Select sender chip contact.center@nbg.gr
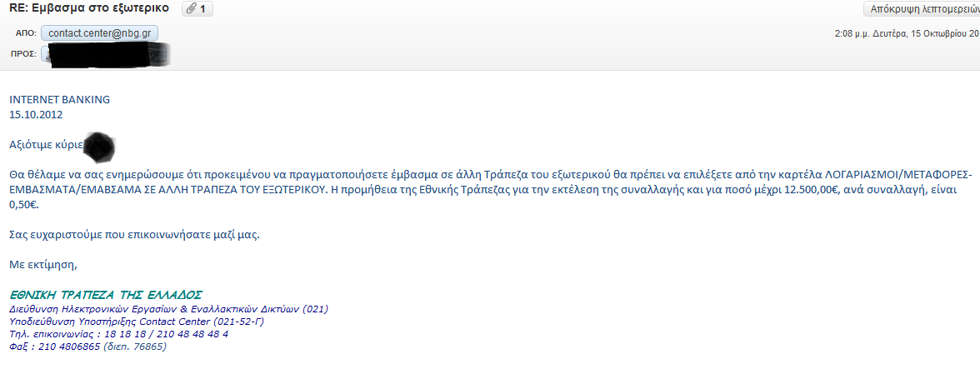Screen dimensions: 980x374 coord(98,33)
